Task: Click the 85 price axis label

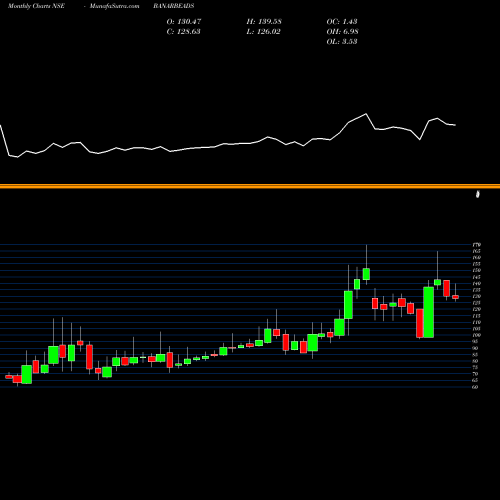Action: coord(475,355)
